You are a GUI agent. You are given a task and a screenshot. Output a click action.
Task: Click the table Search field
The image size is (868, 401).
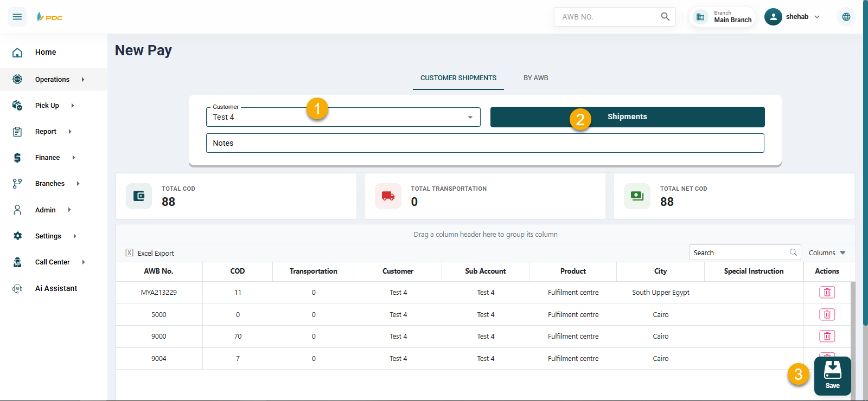coord(740,253)
